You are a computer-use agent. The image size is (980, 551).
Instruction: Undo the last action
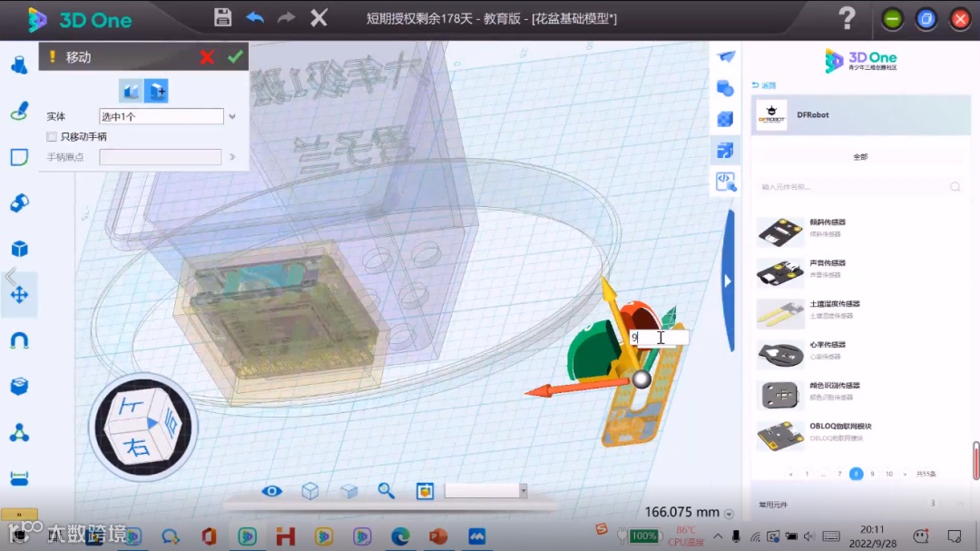(x=255, y=17)
